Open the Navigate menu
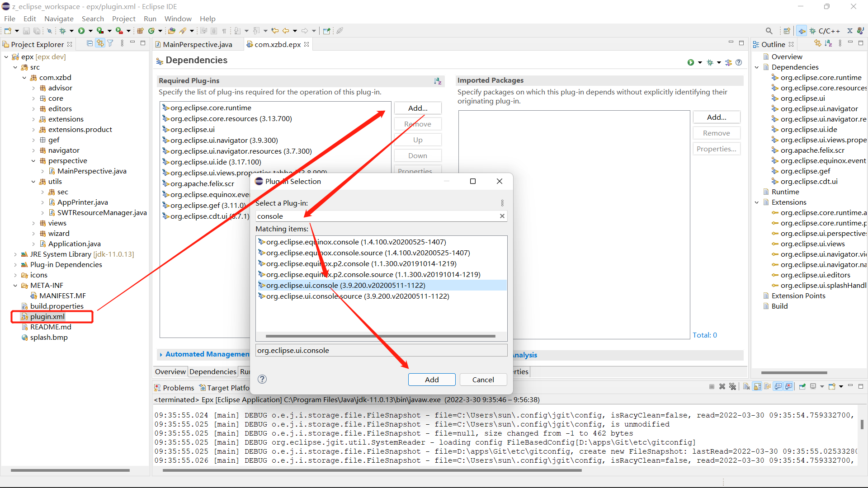Viewport: 868px width, 488px height. pyautogui.click(x=59, y=19)
